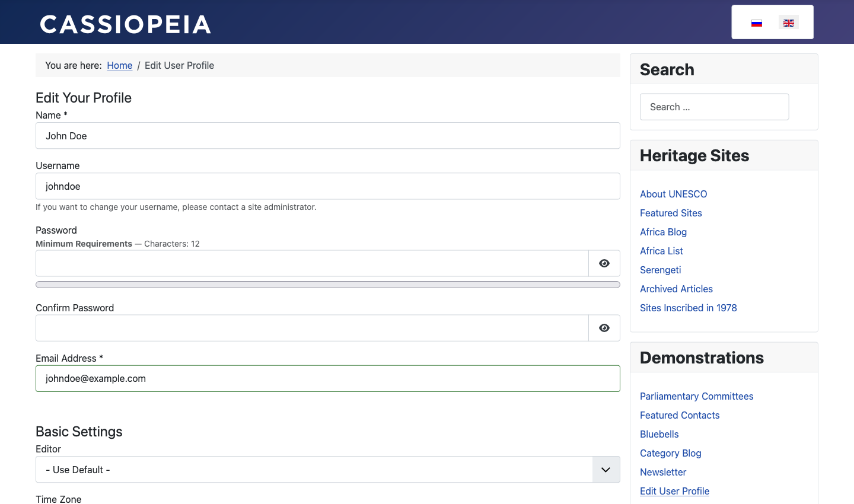Open the Editor dropdown
Screen dimensions: 854x504
[328, 470]
